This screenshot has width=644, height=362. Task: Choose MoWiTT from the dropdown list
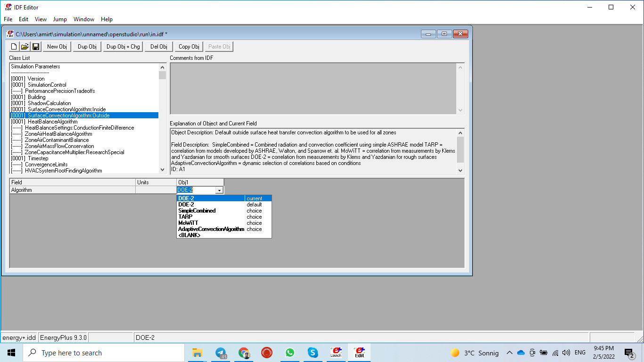224,223
